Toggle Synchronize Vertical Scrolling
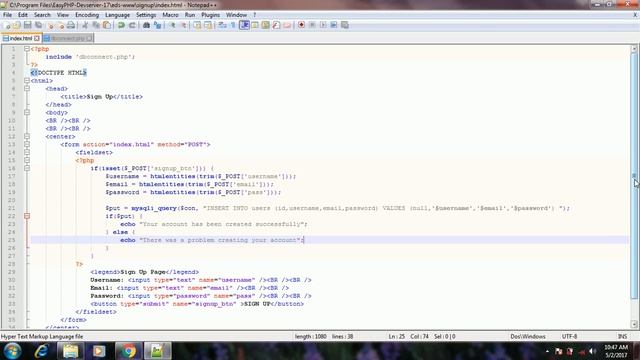 [x=197, y=25]
